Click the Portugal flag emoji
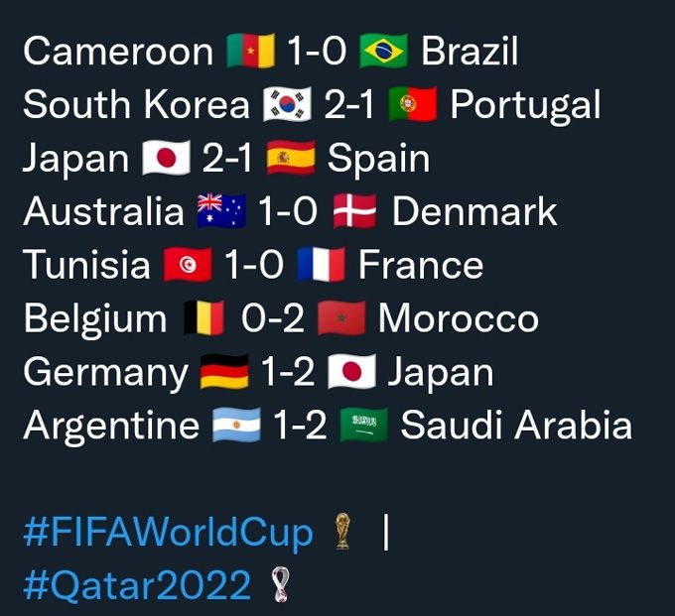 [413, 104]
